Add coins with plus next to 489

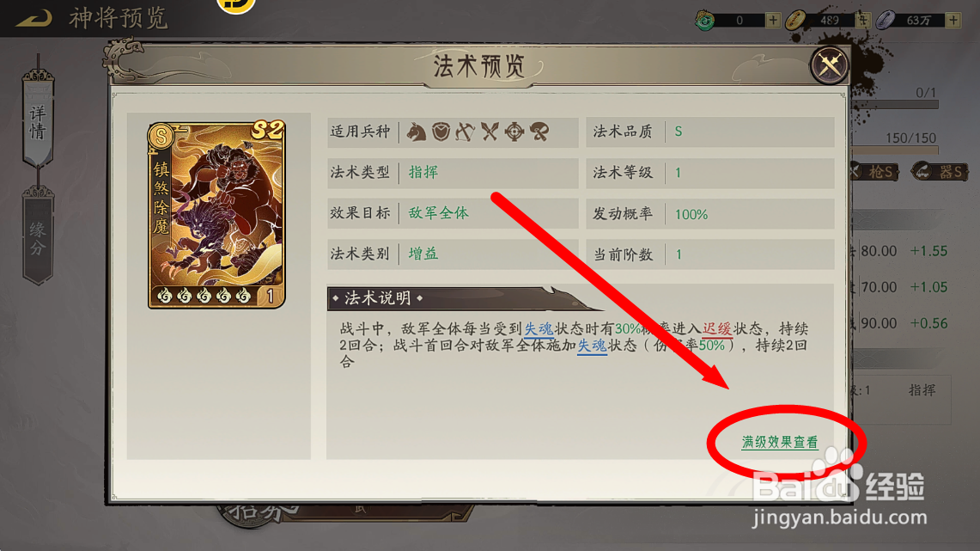click(x=863, y=20)
